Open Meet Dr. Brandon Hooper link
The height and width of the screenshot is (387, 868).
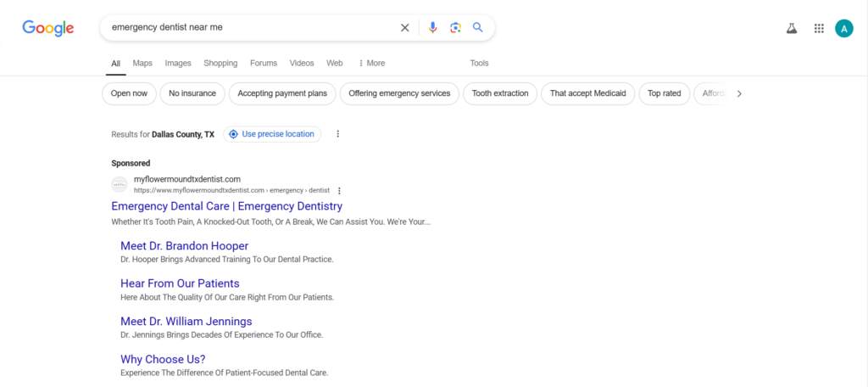click(x=184, y=246)
